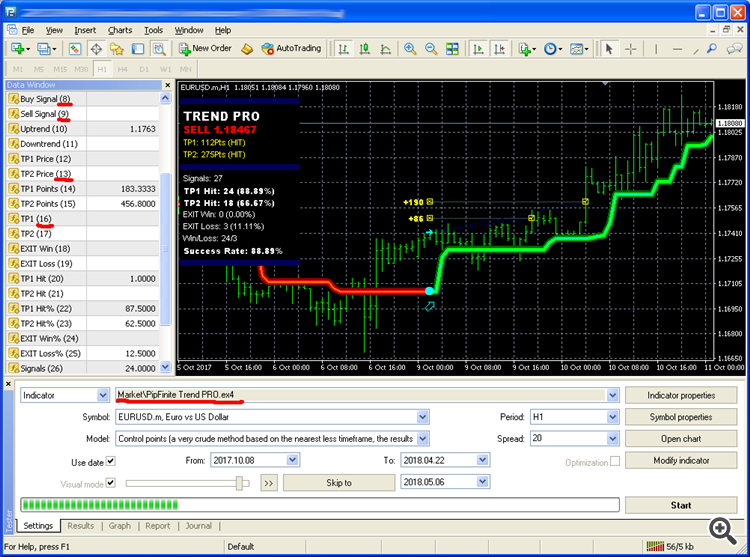
Task: Open the Insert menu
Action: click(x=85, y=30)
